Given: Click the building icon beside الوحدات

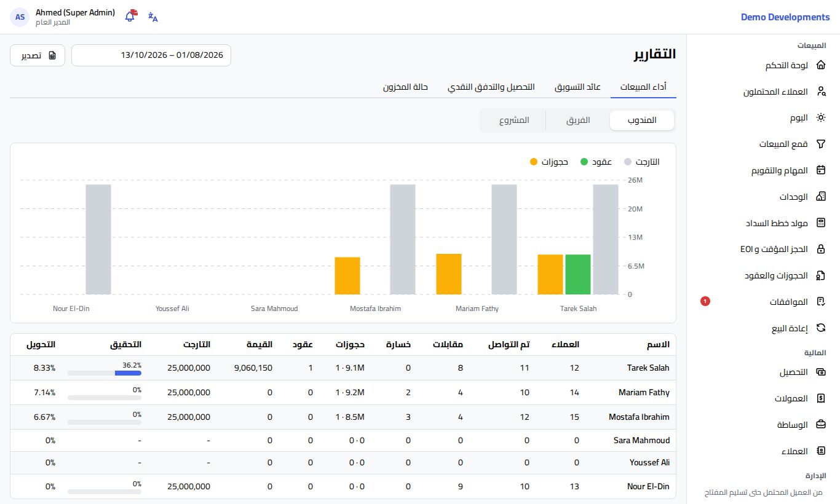Looking at the screenshot, I should coord(820,197).
